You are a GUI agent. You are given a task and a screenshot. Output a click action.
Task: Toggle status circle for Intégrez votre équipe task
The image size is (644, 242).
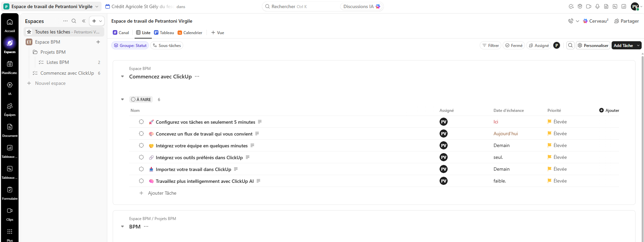(x=141, y=145)
